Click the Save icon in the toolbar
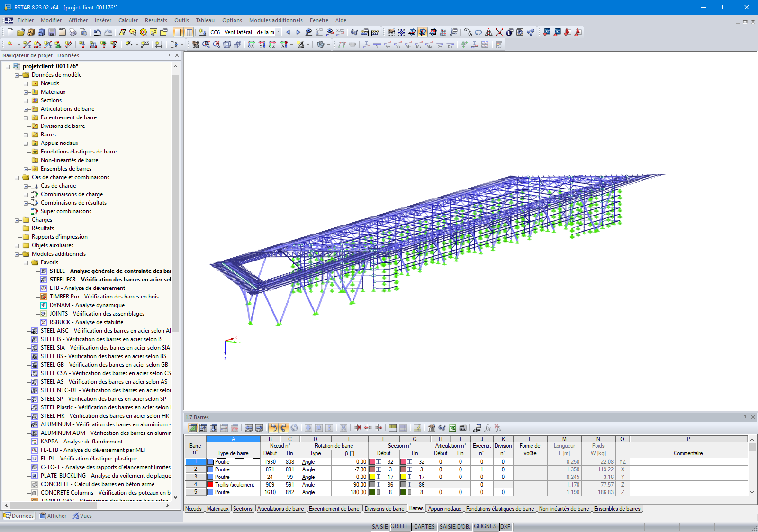This screenshot has height=532, width=758. point(52,32)
